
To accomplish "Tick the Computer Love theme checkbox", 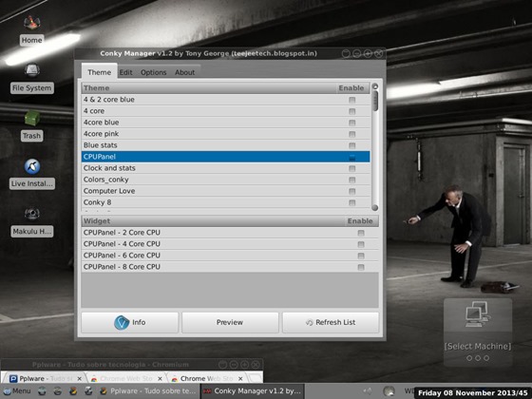I will coord(351,191).
